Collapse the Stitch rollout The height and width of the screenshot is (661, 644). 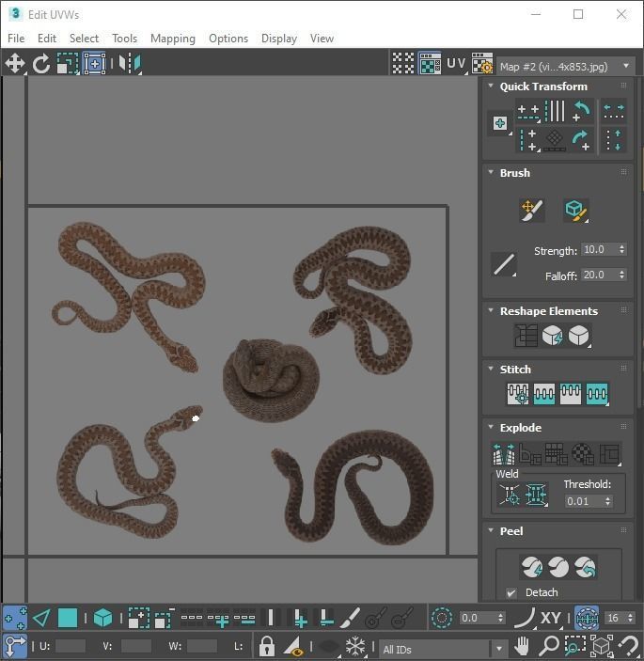click(491, 369)
